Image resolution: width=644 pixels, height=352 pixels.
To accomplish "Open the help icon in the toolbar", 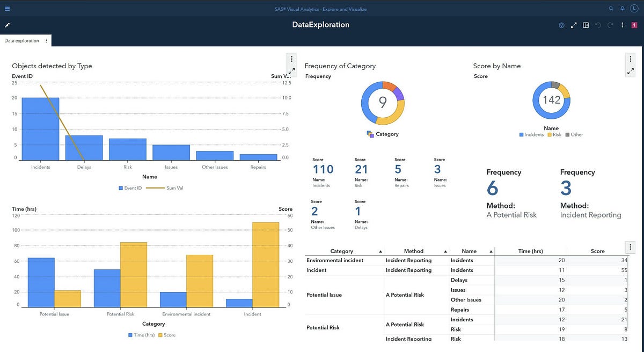I will coord(561,25).
